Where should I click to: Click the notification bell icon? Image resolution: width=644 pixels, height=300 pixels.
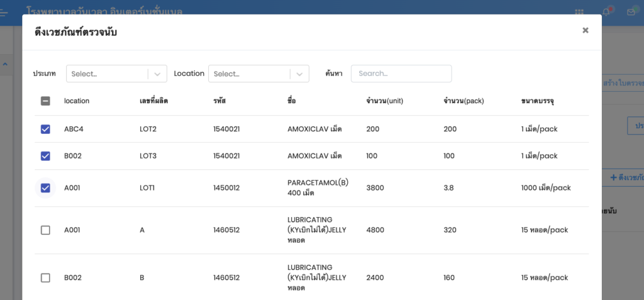click(x=606, y=12)
